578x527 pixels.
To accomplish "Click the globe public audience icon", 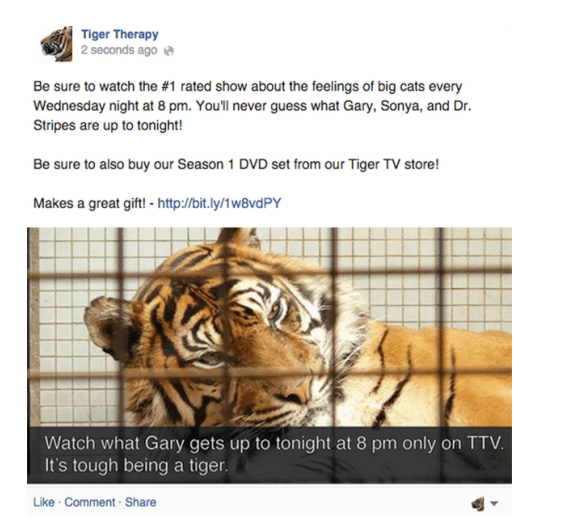I will point(169,50).
